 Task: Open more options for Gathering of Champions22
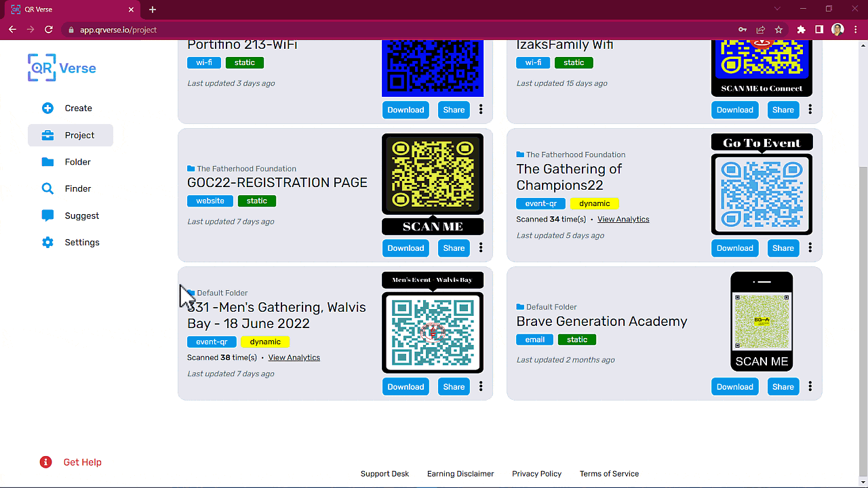pyautogui.click(x=810, y=248)
